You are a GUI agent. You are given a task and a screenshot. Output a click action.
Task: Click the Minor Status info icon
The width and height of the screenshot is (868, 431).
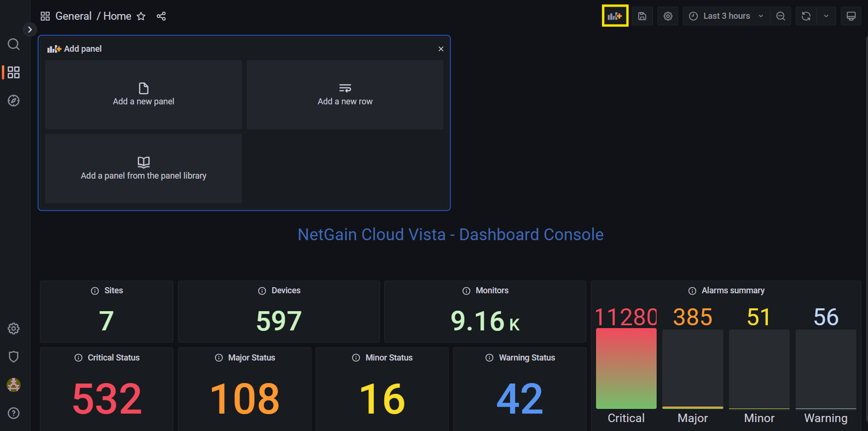tap(356, 358)
